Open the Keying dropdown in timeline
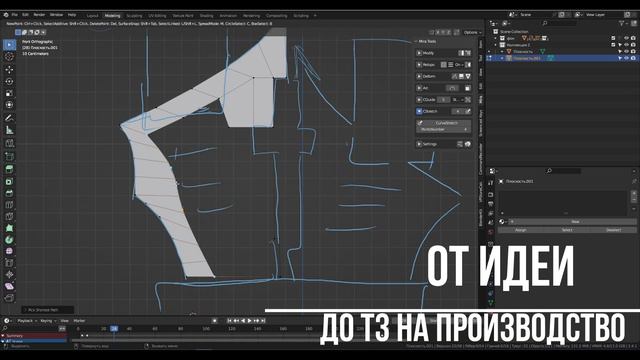The width and height of the screenshot is (640, 360). coord(48,321)
